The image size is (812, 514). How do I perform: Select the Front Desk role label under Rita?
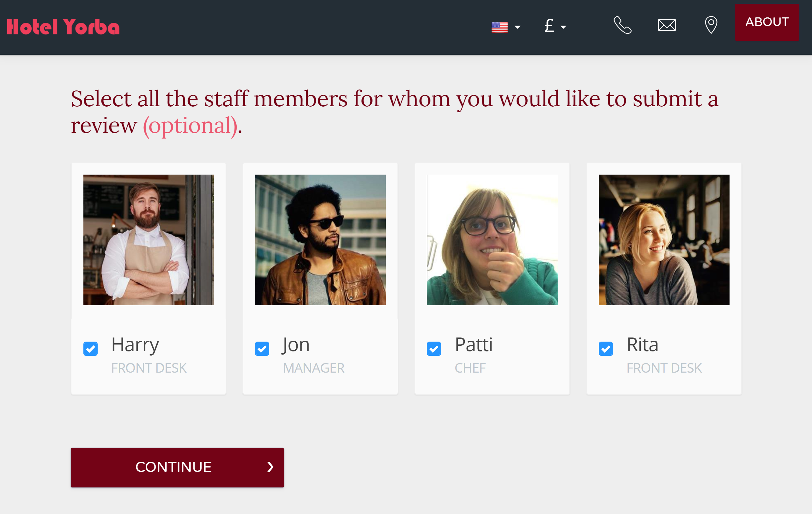pyautogui.click(x=664, y=368)
